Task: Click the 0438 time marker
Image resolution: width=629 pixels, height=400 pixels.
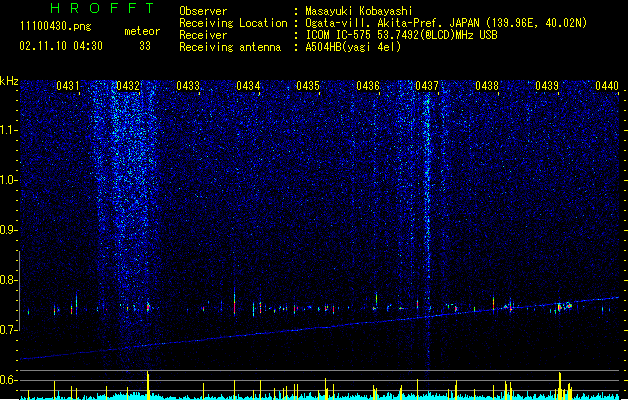Action: (487, 86)
